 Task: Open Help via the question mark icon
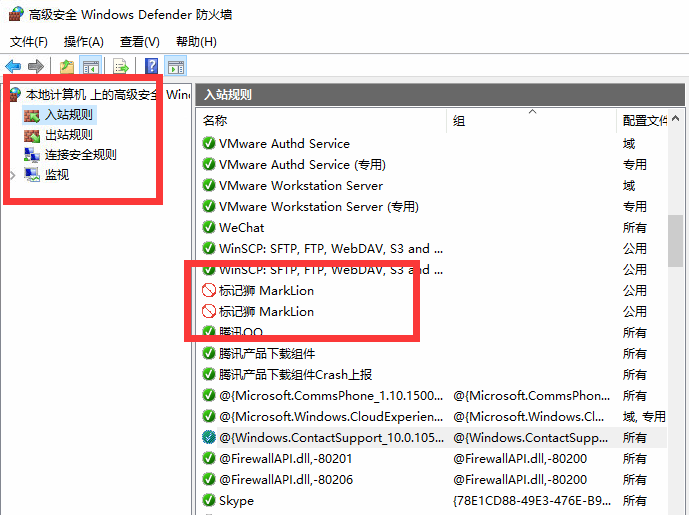pos(152,67)
